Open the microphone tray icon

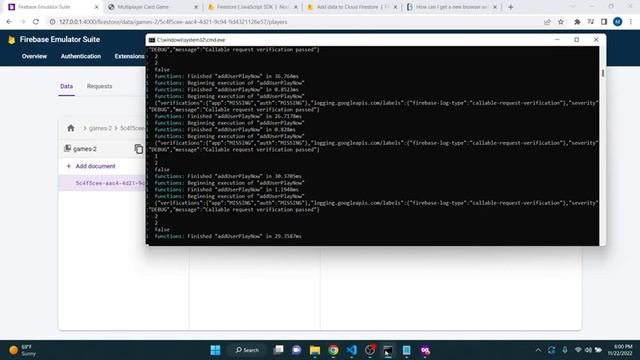[565, 350]
